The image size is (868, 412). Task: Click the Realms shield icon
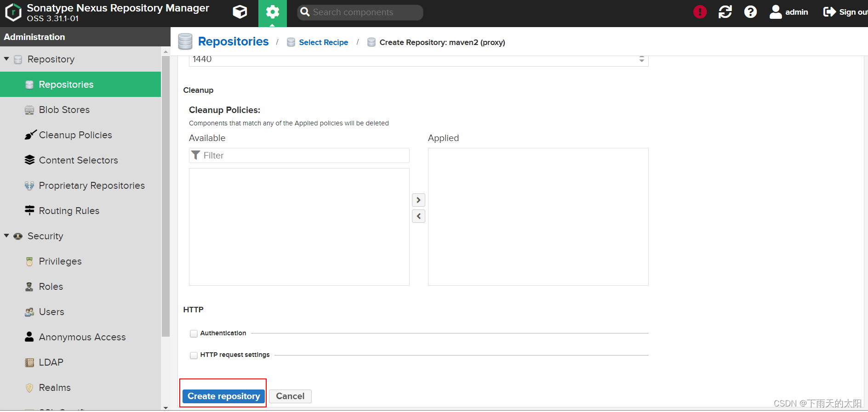click(29, 388)
